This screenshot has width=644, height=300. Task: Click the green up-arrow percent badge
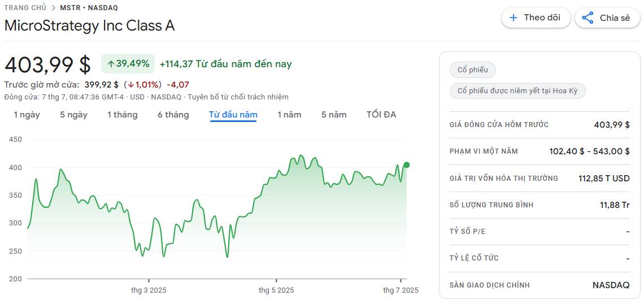pyautogui.click(x=128, y=64)
